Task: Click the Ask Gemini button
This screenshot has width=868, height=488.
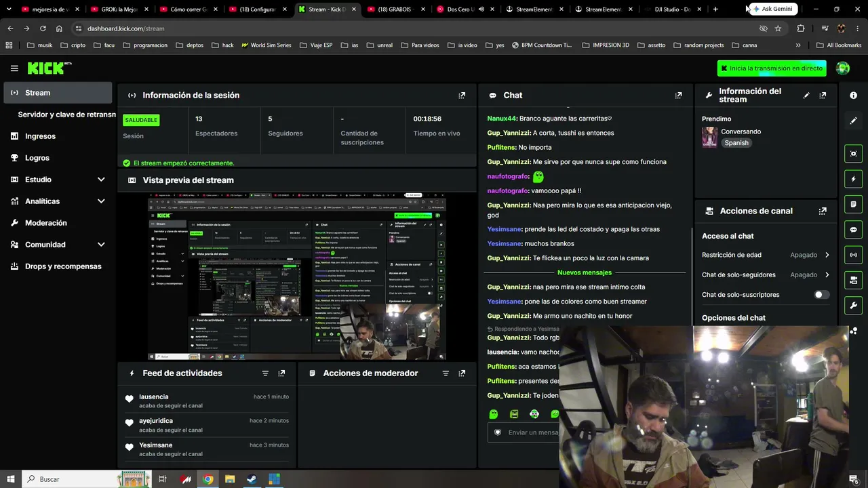Action: pos(773,9)
